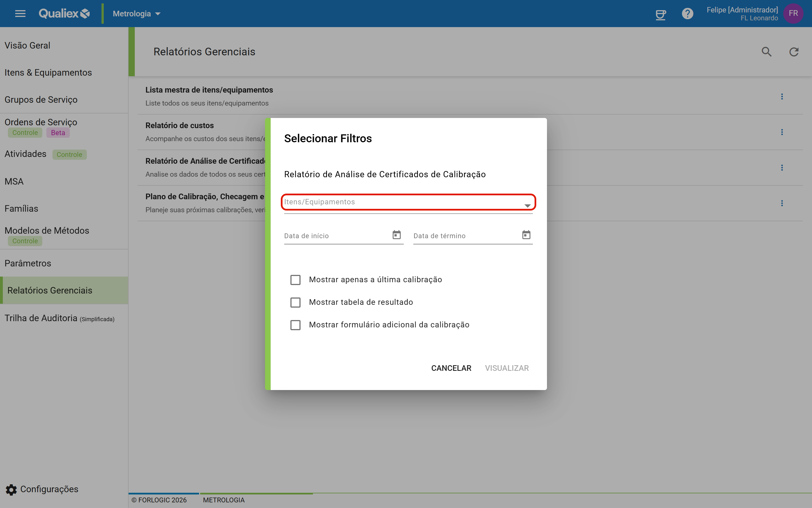Open the hamburger navigation menu
Viewport: 812px width, 508px height.
(x=20, y=14)
